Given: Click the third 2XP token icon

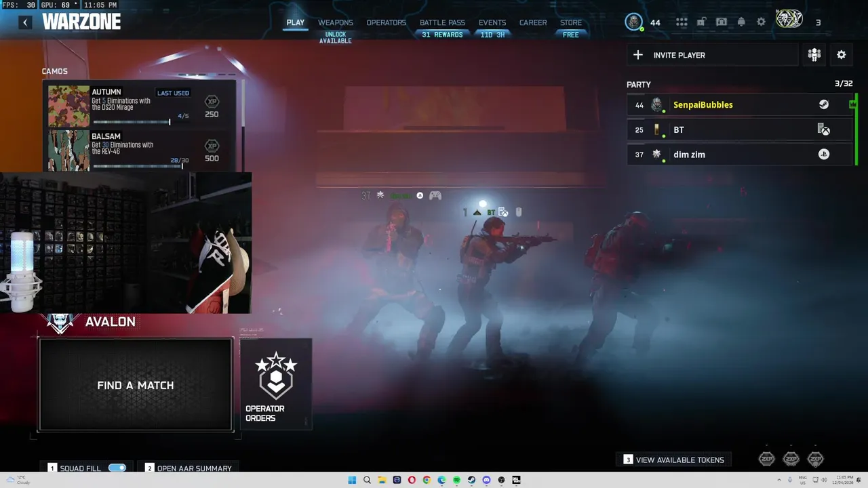Looking at the screenshot, I should pos(816,460).
